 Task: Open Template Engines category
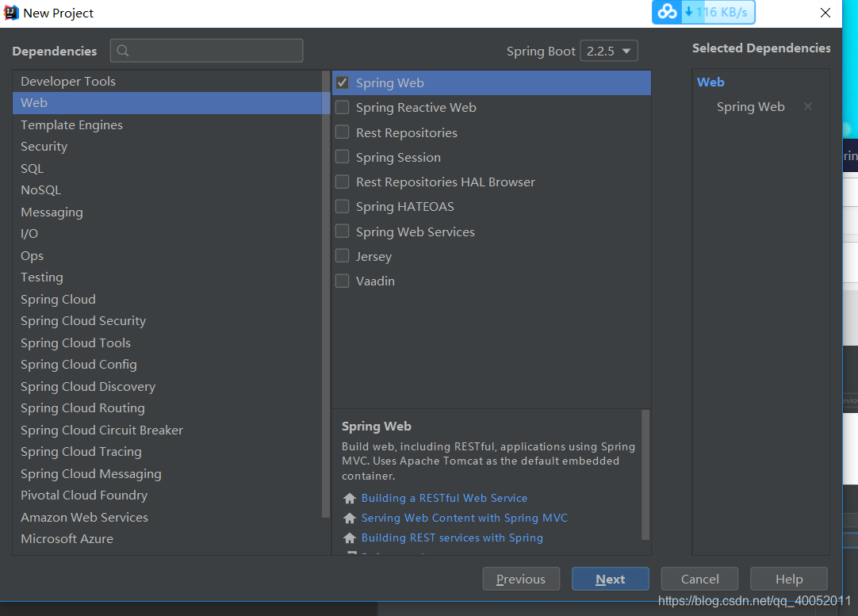point(167,124)
